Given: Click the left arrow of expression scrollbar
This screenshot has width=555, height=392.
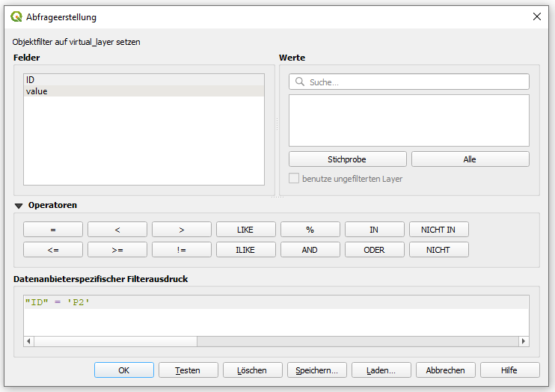Looking at the screenshot, I should (28, 341).
